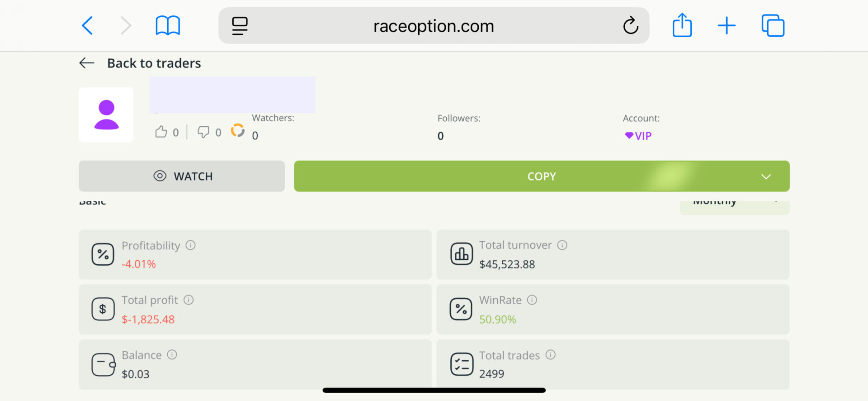Click the Total profit dollar icon
This screenshot has height=401, width=868.
coord(103,309)
